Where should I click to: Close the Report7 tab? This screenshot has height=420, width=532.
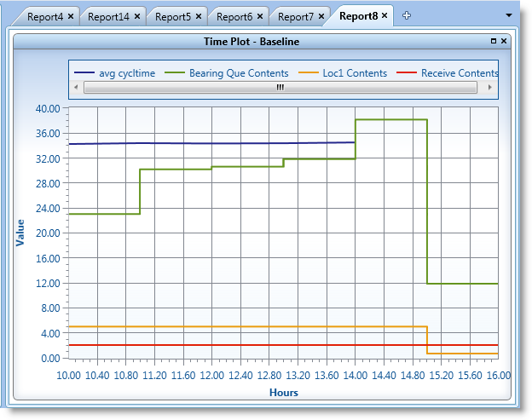[x=321, y=16]
